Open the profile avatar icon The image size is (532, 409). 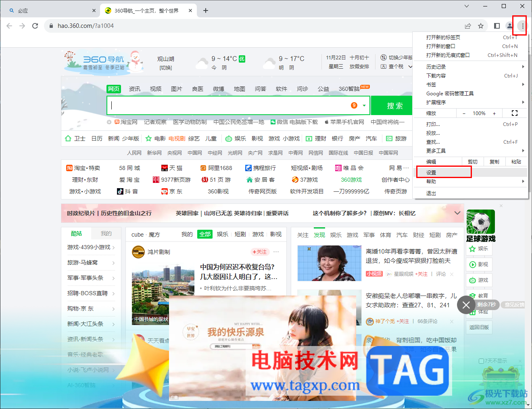510,26
